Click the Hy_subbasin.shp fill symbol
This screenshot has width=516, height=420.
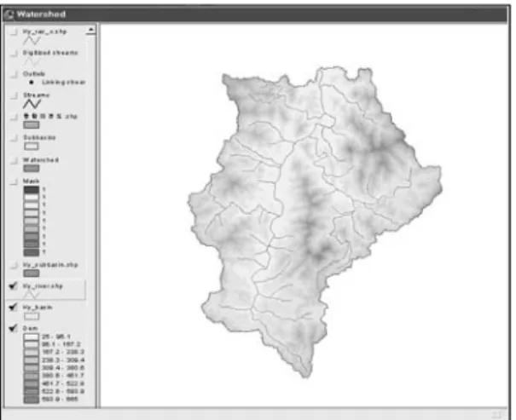pyautogui.click(x=32, y=273)
